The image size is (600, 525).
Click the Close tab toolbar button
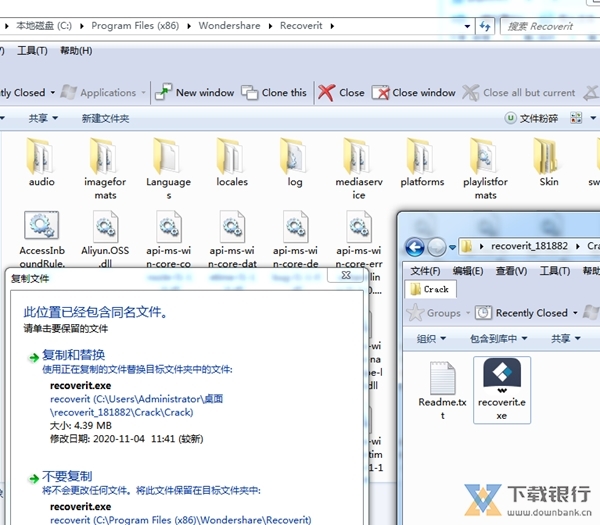tap(341, 93)
